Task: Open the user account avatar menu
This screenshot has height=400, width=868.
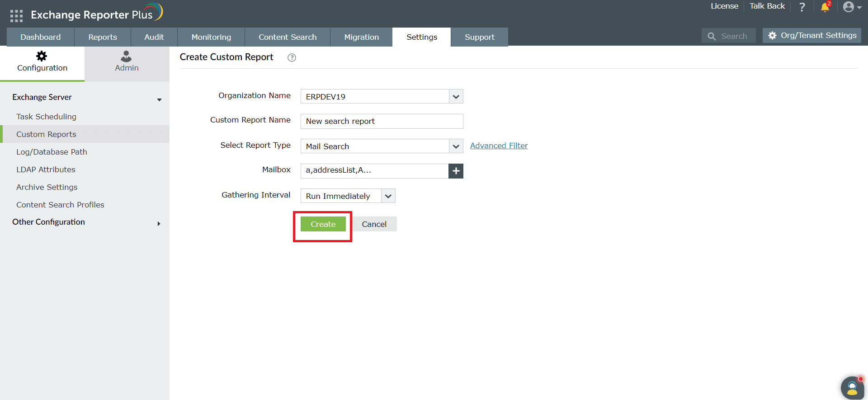Action: point(852,7)
